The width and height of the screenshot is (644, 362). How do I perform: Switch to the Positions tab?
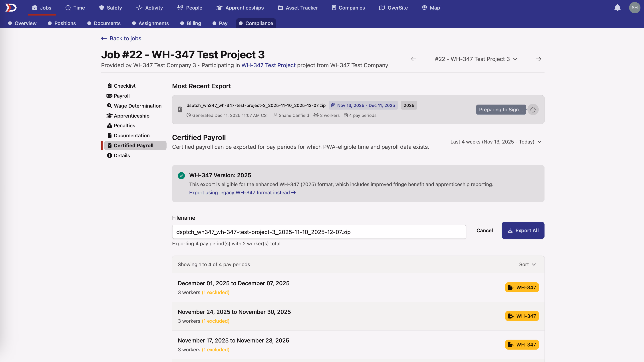[x=62, y=23]
